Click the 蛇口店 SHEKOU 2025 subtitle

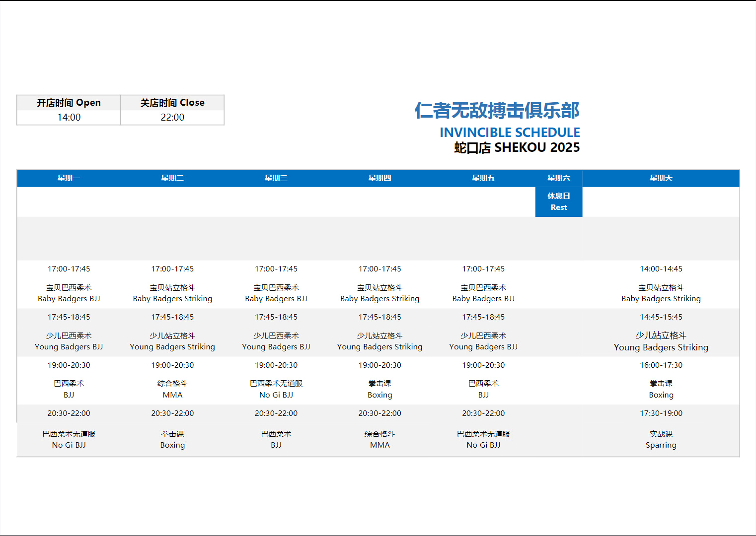tap(517, 147)
